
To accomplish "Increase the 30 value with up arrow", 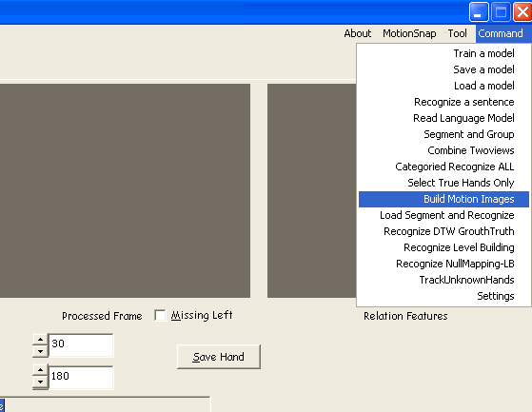I will click(x=40, y=340).
